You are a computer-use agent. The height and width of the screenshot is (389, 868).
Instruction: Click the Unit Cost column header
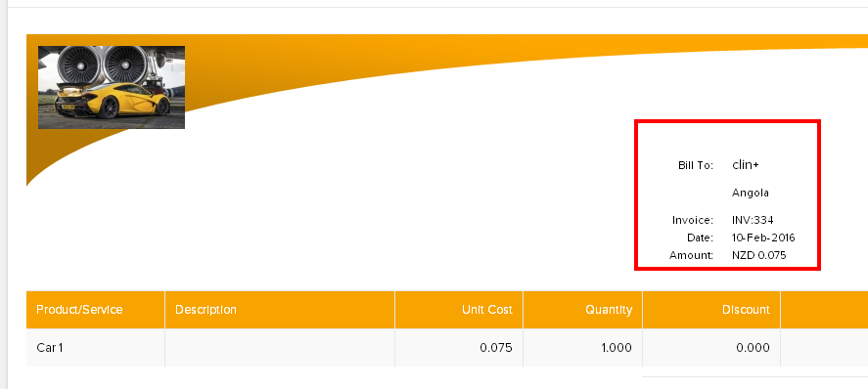[x=459, y=310]
